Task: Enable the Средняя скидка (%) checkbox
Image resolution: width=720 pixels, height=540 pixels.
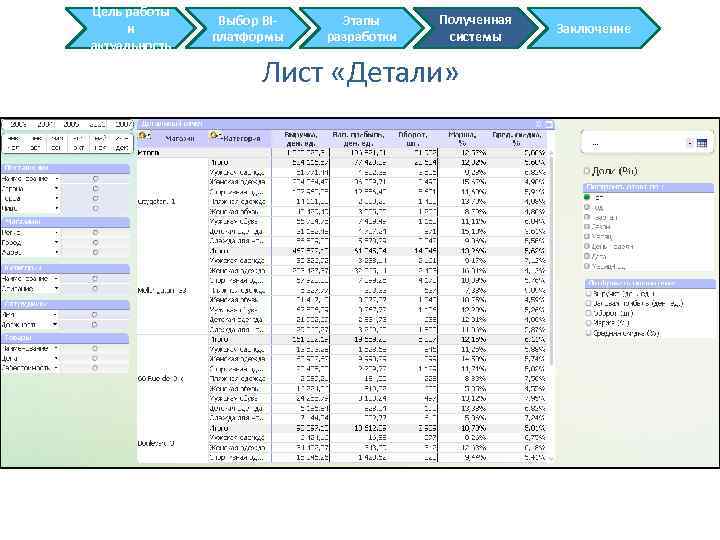Action: [x=588, y=333]
